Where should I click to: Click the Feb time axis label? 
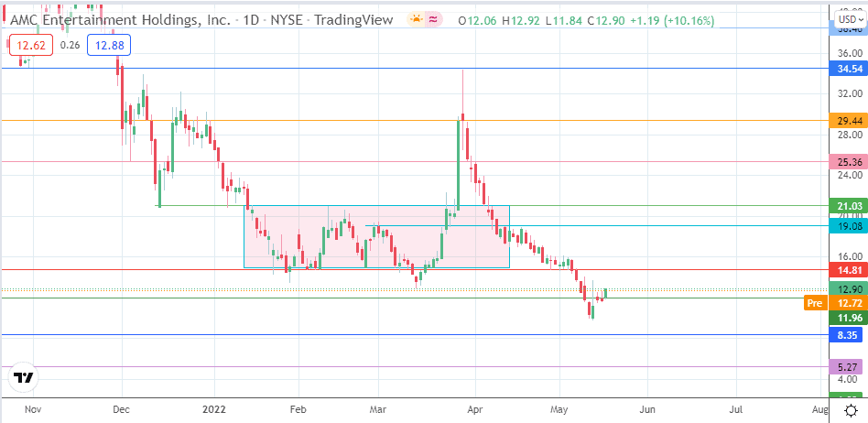[298, 409]
